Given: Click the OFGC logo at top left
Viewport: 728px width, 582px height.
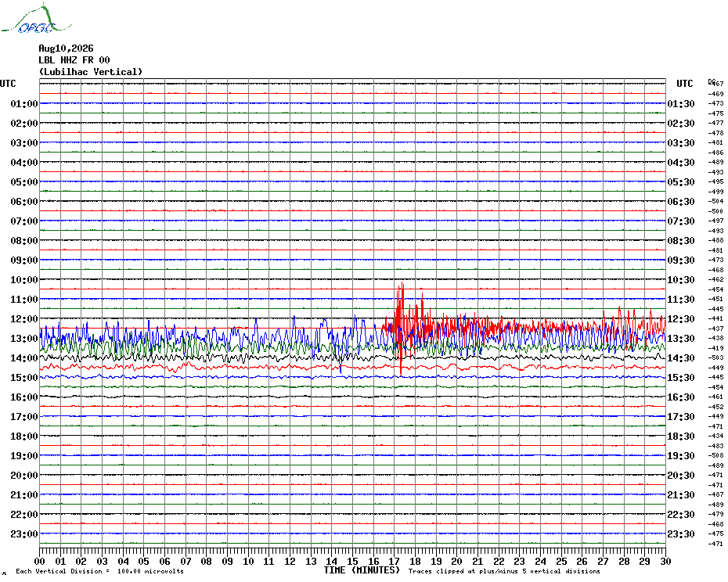Looking at the screenshot, I should 36,19.
